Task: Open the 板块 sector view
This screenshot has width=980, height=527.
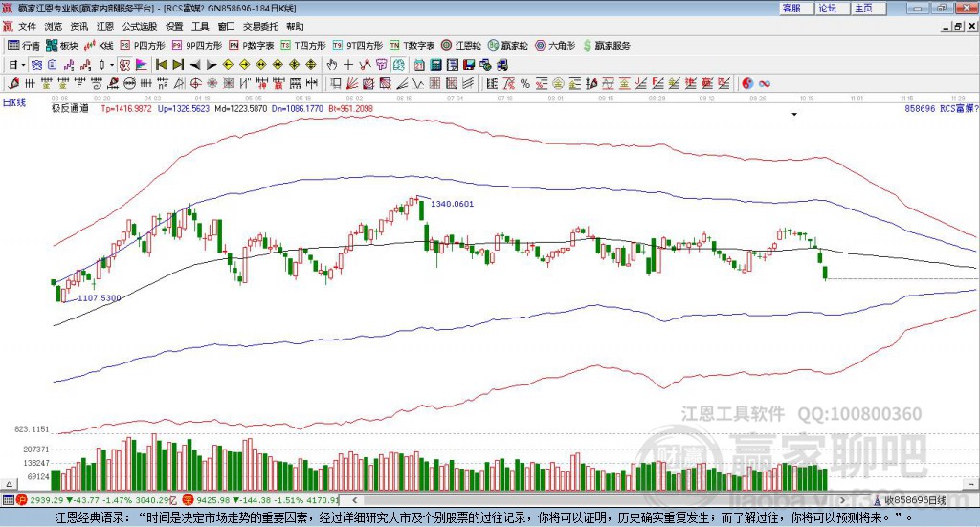Action: coord(61,46)
